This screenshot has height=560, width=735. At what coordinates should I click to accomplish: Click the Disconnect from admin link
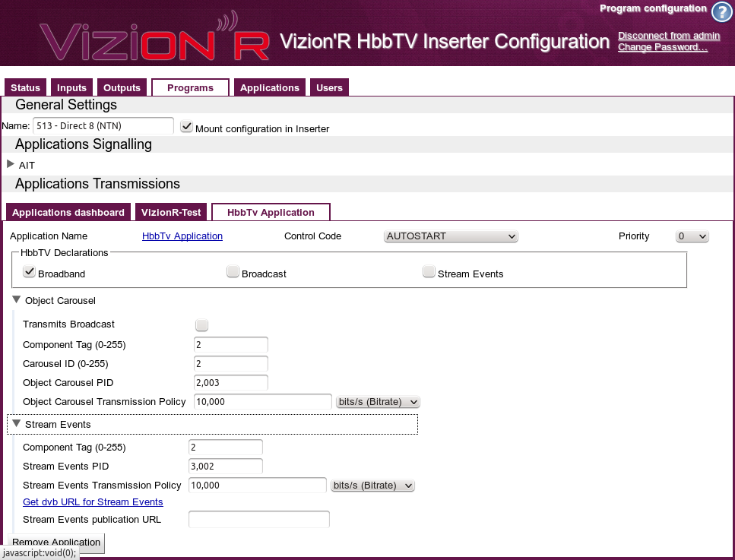(669, 36)
